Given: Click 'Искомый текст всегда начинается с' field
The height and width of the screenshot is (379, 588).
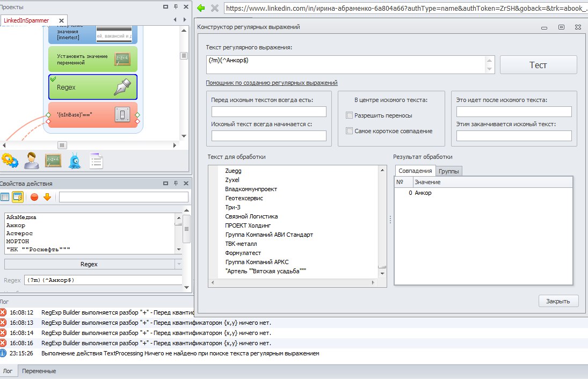Looking at the screenshot, I should point(269,136).
